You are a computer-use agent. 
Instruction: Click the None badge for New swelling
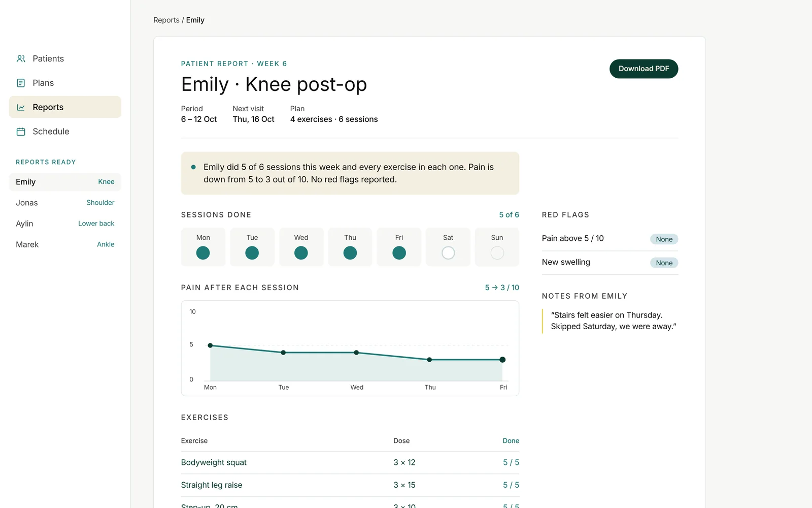coord(664,263)
